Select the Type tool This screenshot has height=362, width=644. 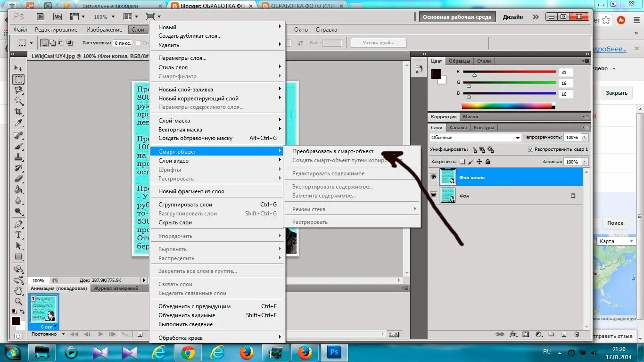click(18, 235)
